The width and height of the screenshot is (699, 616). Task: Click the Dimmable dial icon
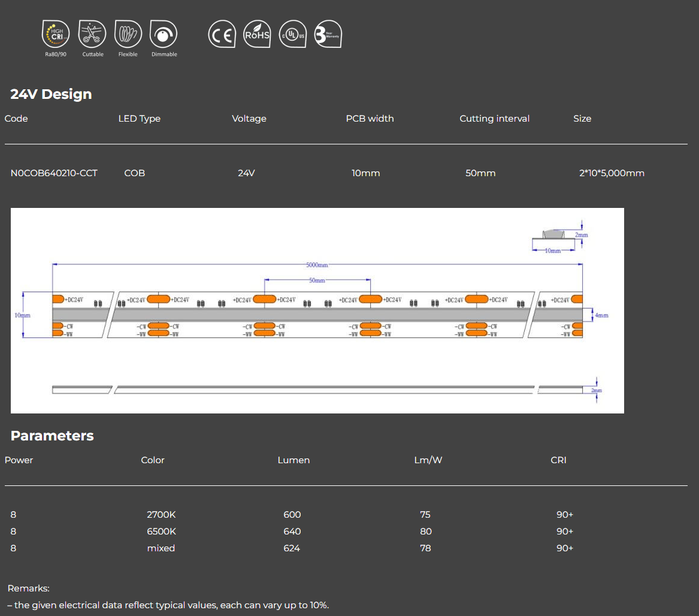pyautogui.click(x=164, y=34)
